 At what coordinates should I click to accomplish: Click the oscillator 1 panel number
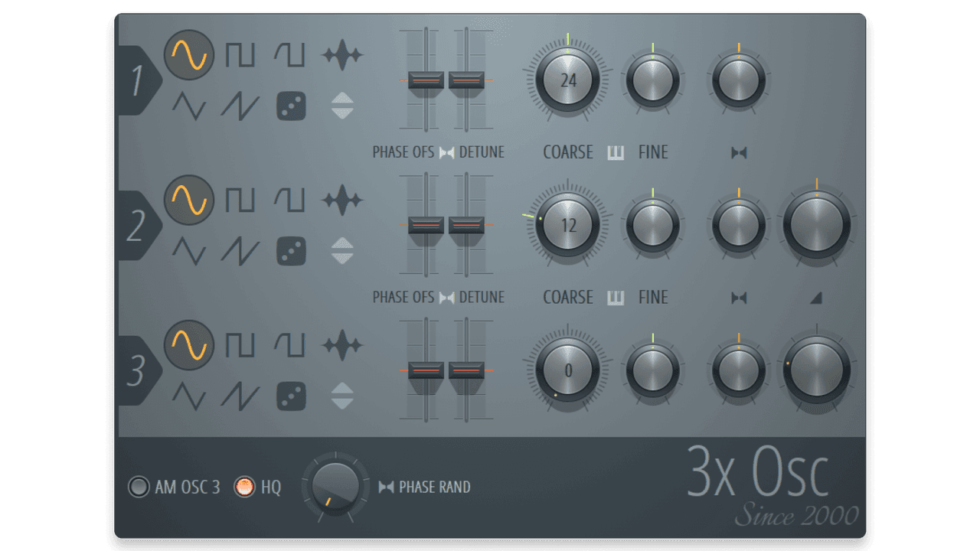pyautogui.click(x=138, y=80)
